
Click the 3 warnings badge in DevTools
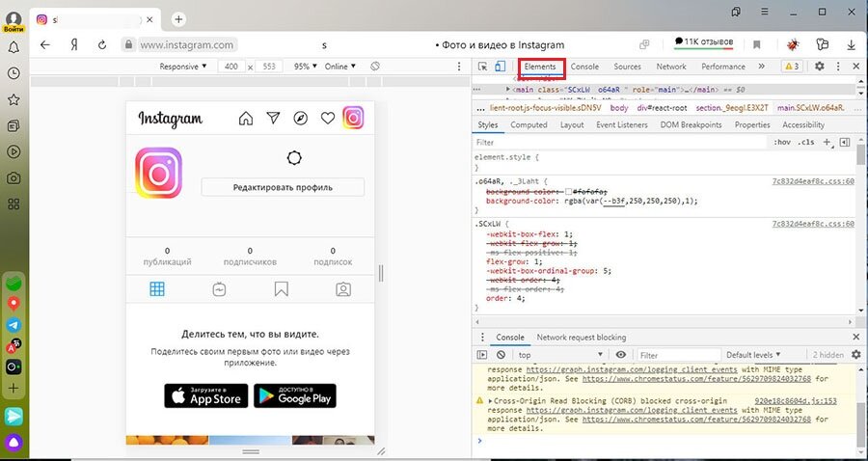(792, 67)
